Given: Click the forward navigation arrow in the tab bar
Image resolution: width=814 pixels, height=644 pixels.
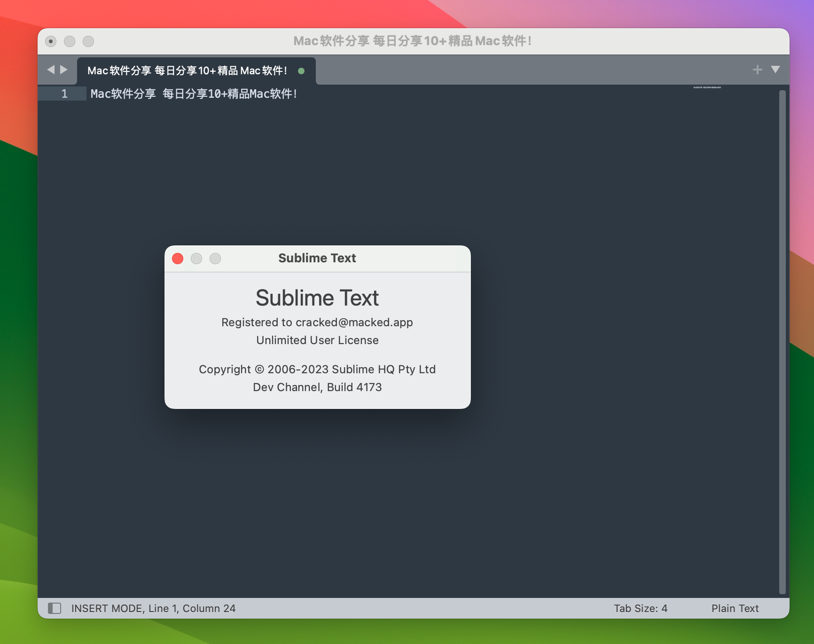Looking at the screenshot, I should (x=63, y=69).
